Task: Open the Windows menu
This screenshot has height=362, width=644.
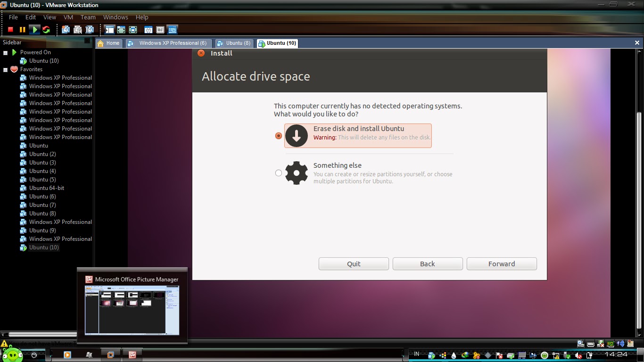Action: coord(116,17)
